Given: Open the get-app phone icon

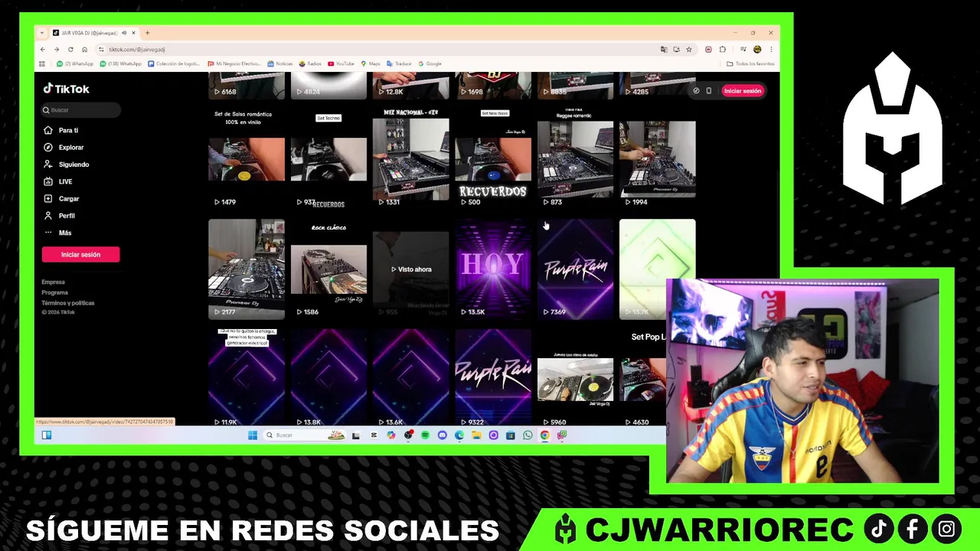Looking at the screenshot, I should [x=709, y=90].
